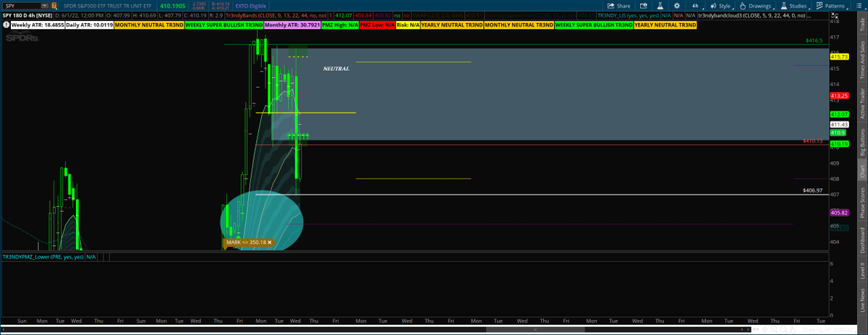The image size is (868, 335).
Task: Open the orange symbol actions icon next to SPY
Action: [55, 5]
